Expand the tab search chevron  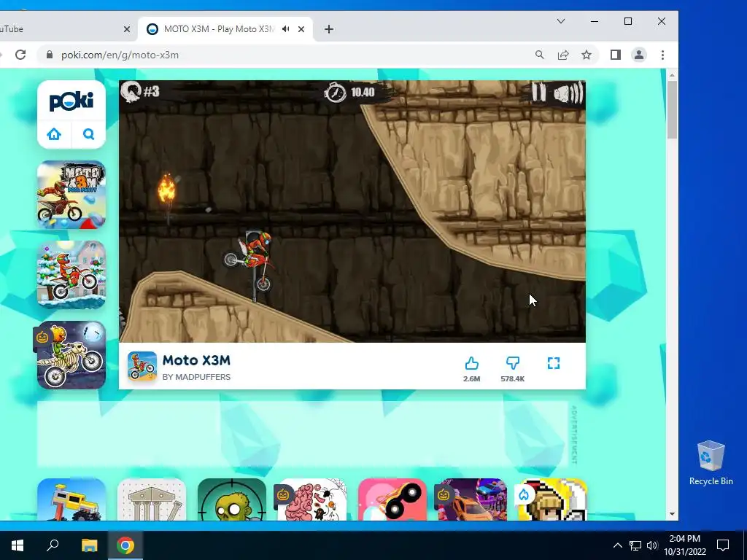point(561,21)
